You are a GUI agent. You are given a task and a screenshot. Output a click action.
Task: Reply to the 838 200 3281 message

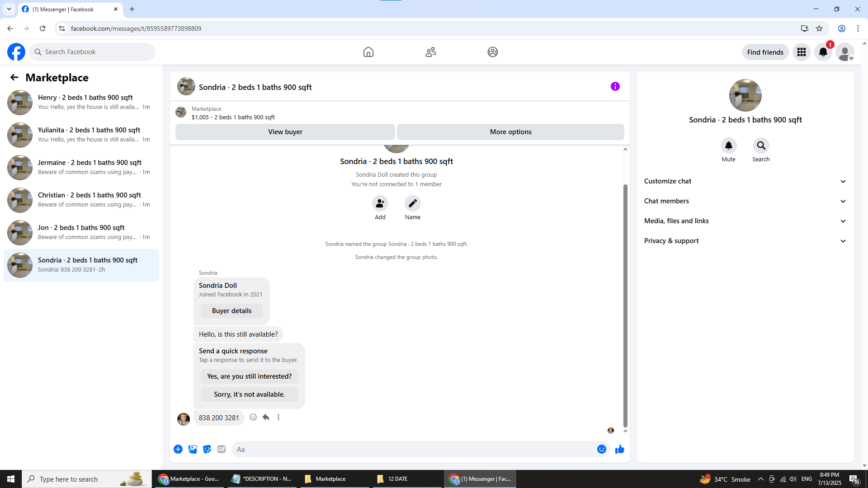pos(266,417)
